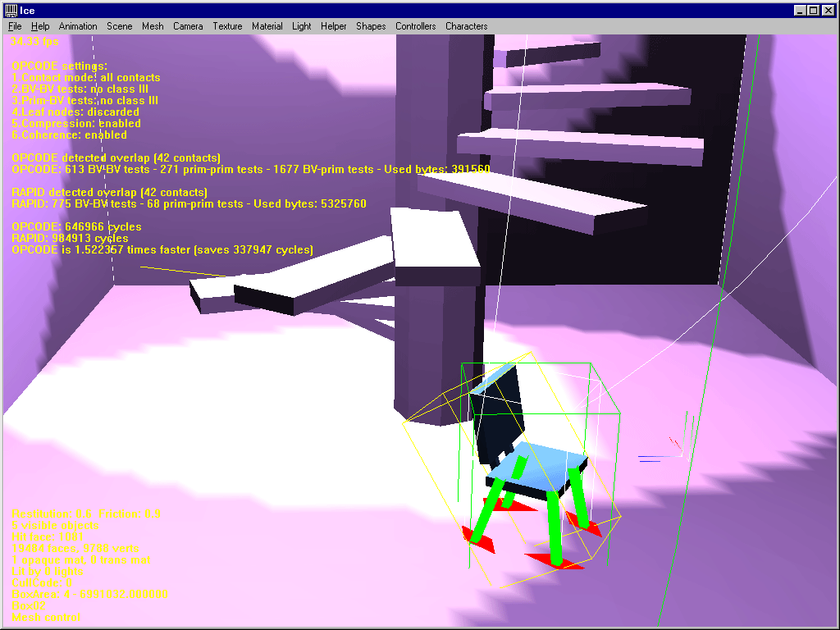This screenshot has height=630, width=840.
Task: Click 'OPCODE: 646966 cycles' text
Action: [76, 226]
